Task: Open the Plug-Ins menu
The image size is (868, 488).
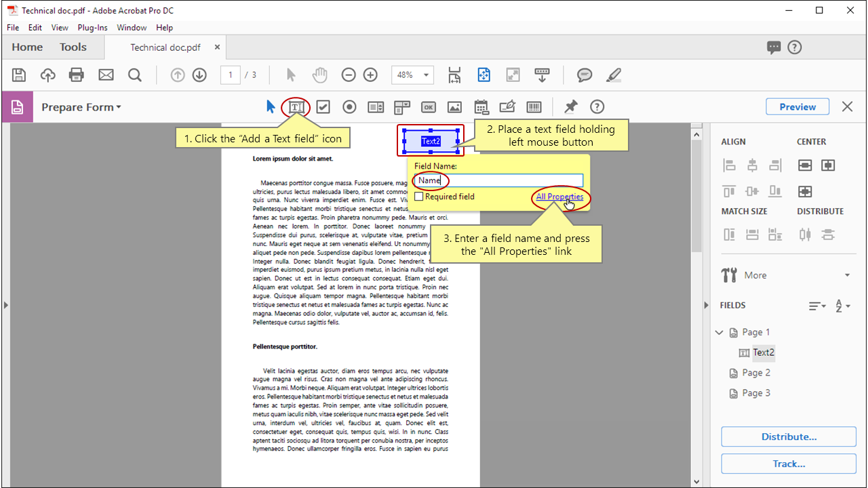Action: 92,27
